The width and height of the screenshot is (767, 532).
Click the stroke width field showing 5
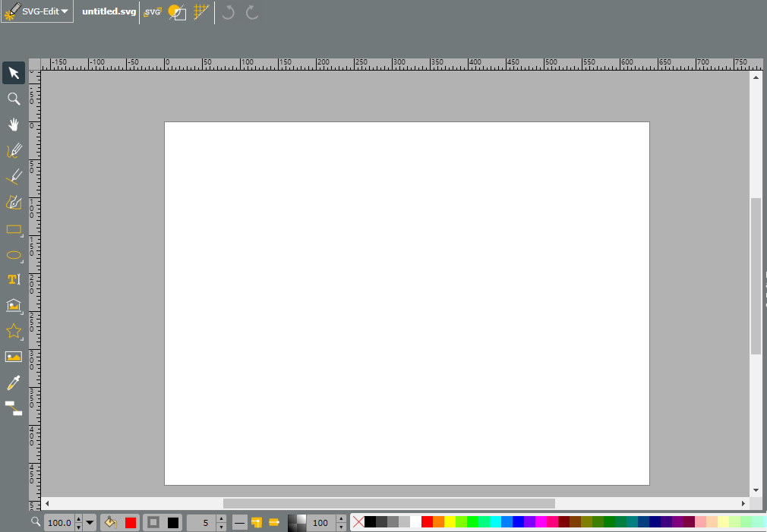point(201,523)
